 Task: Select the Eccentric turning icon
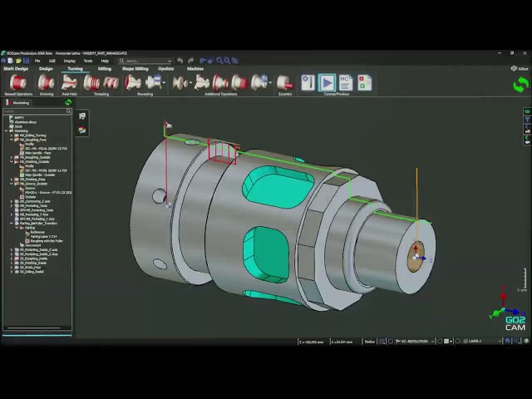click(x=285, y=82)
